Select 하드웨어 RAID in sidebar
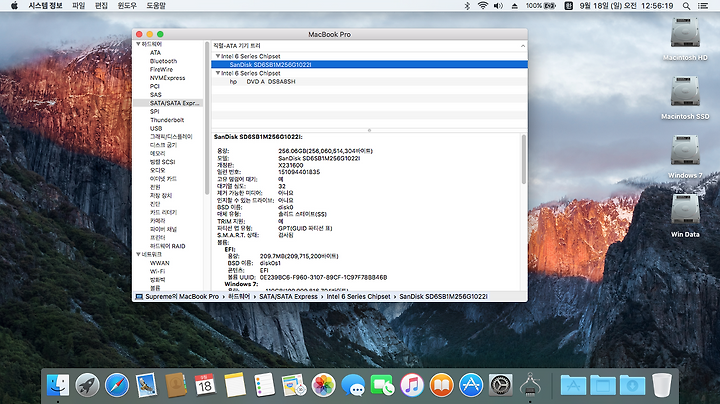The image size is (720, 404). click(x=168, y=246)
